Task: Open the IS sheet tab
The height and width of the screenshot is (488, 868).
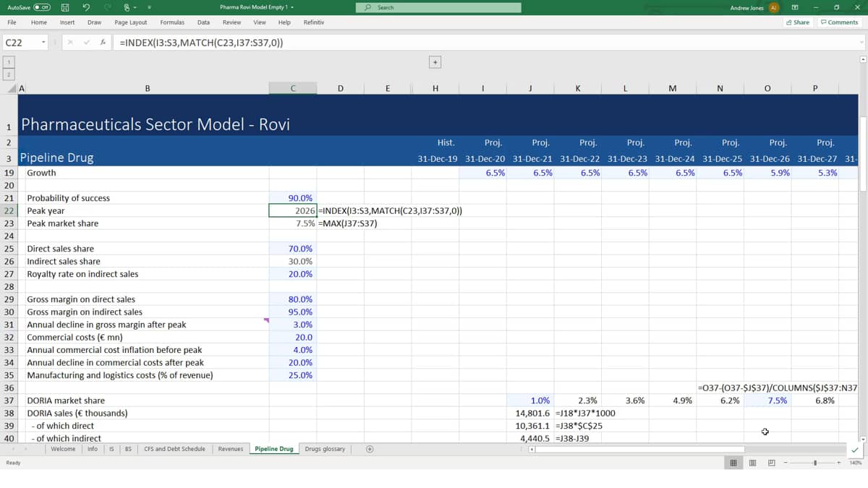Action: [x=111, y=449]
